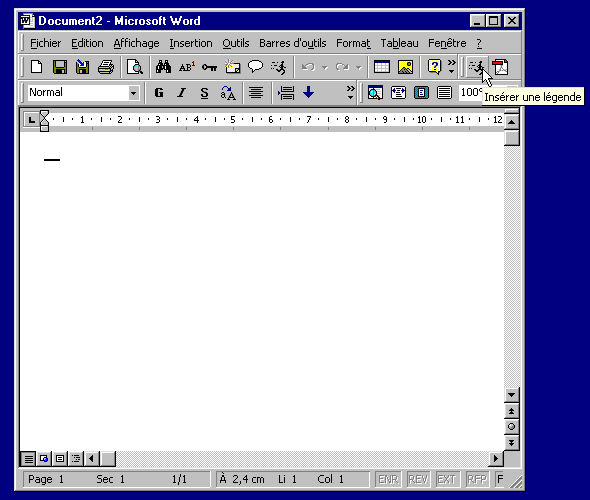Open the Edition menu
Image resolution: width=590 pixels, height=500 pixels.
click(x=87, y=43)
